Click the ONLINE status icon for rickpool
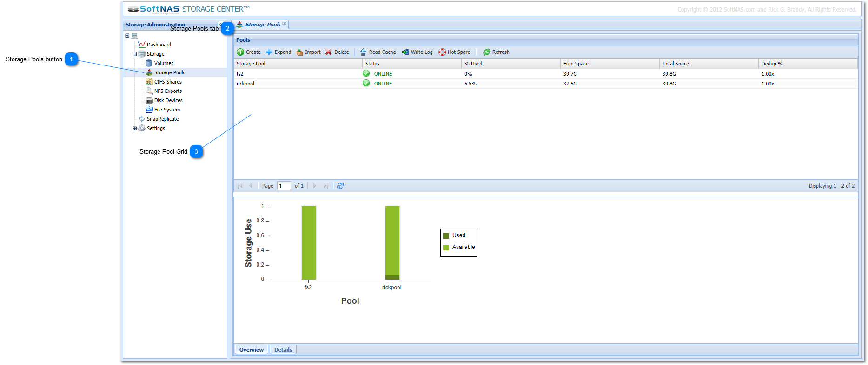Image resolution: width=868 pixels, height=365 pixels. pyautogui.click(x=366, y=83)
